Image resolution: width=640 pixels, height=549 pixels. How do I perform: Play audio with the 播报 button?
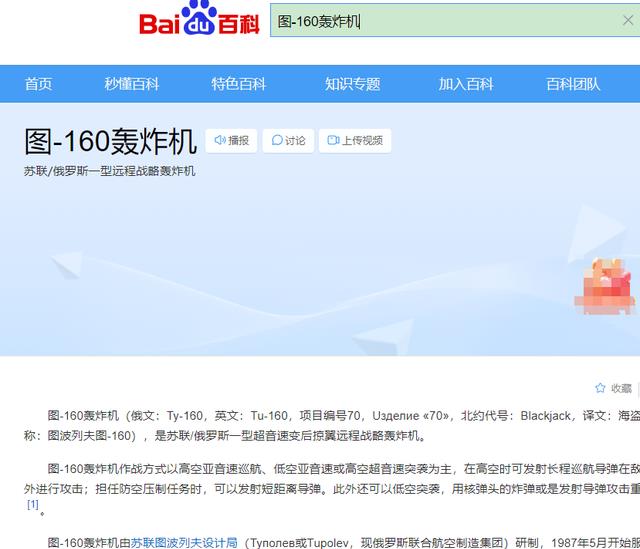tap(231, 140)
